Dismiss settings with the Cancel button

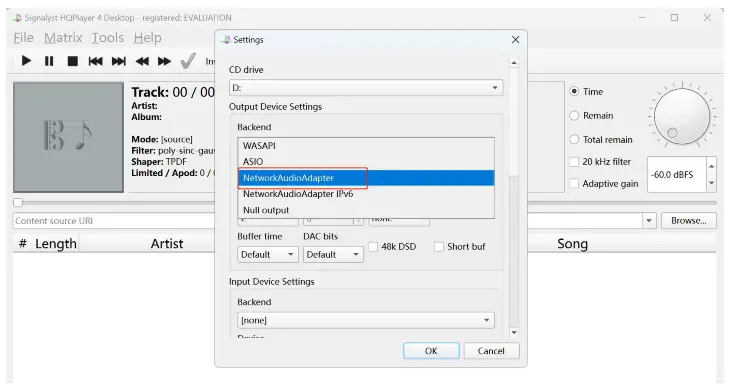(x=491, y=351)
